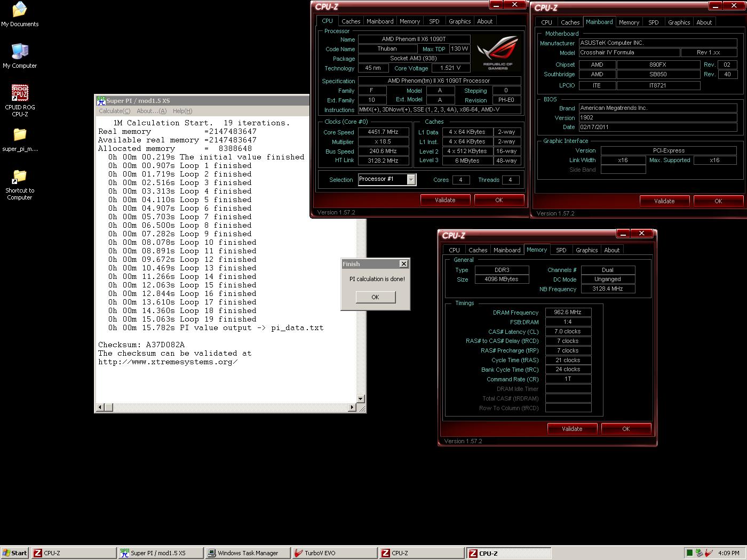The width and height of the screenshot is (747, 560).
Task: Click OK in Memory window
Action: (626, 429)
